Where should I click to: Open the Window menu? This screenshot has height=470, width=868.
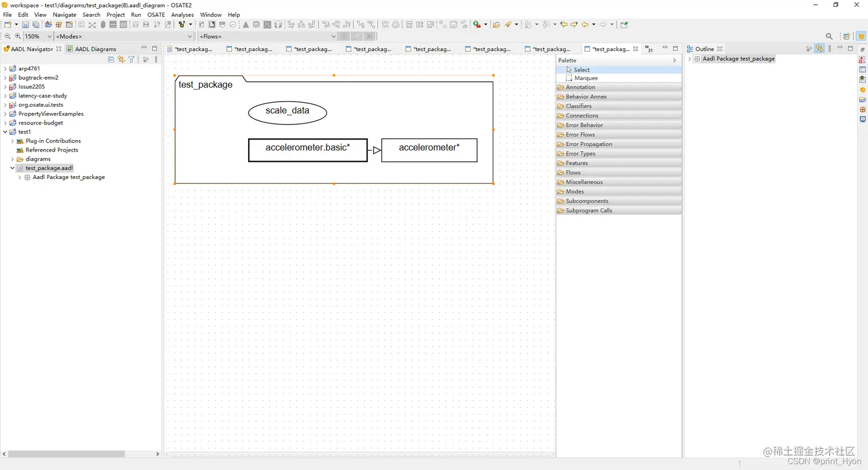[211, 14]
